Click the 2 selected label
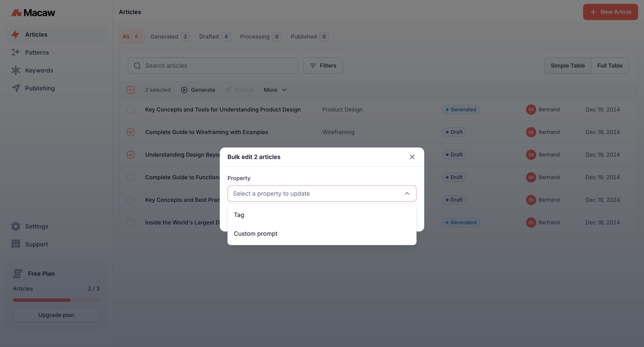Screen dimensions: 644x347 (158, 90)
